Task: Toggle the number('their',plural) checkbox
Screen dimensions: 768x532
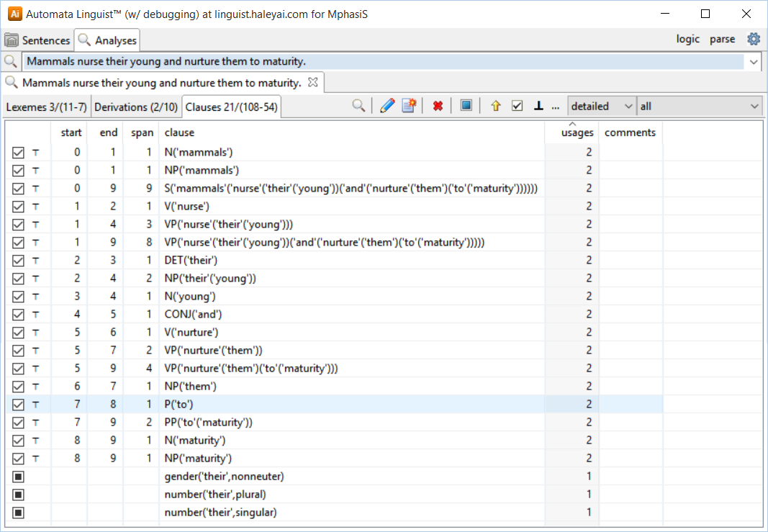Action: (18, 495)
